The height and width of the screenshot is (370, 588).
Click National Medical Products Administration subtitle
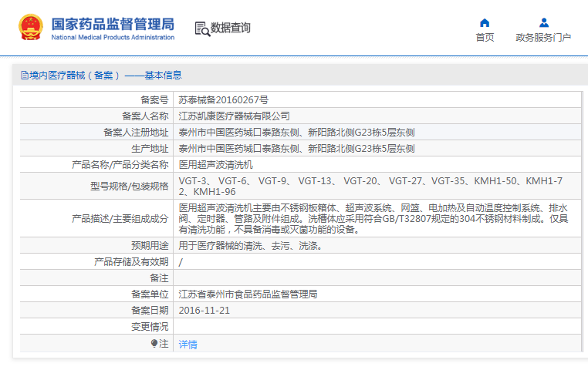point(113,38)
